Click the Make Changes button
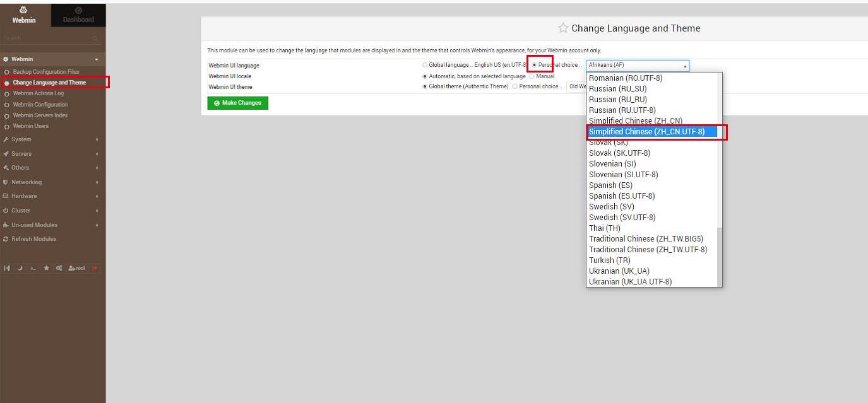The image size is (868, 403). pyautogui.click(x=237, y=102)
